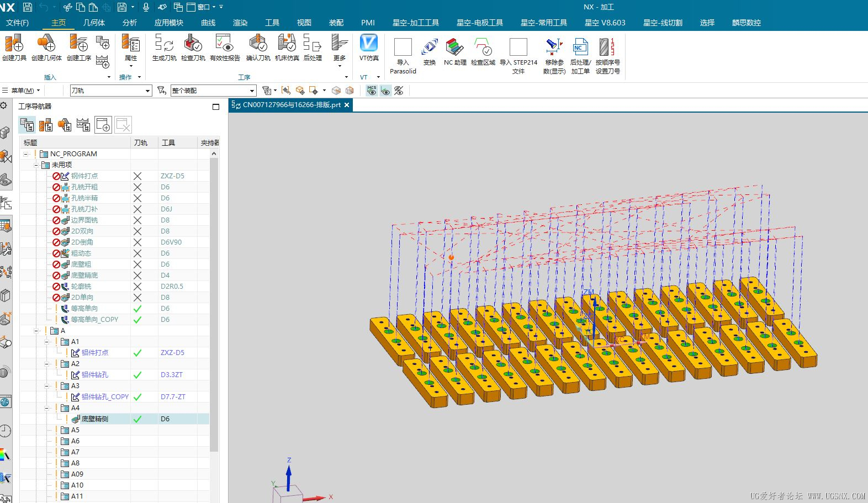
Task: Open the 文件(F) menu
Action: 17,23
